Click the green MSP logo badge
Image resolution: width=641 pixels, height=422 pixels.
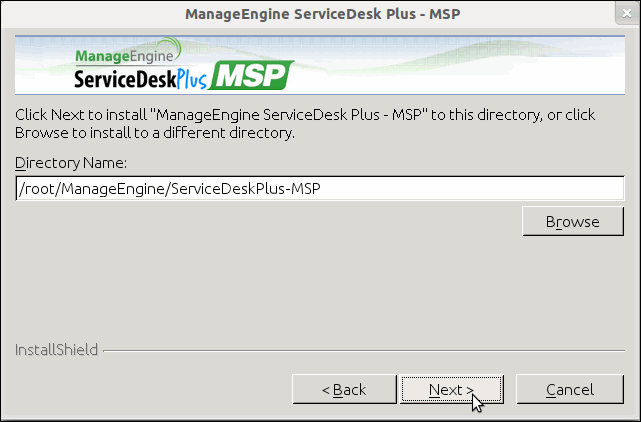(x=254, y=76)
